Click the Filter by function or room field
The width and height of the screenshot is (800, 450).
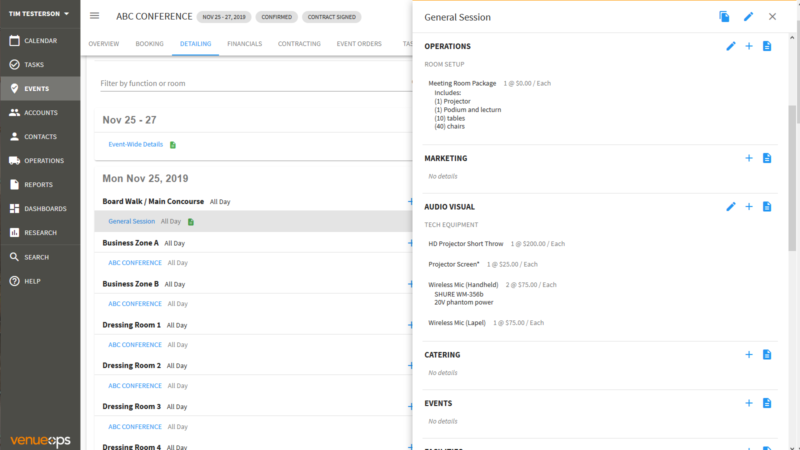pyautogui.click(x=256, y=83)
